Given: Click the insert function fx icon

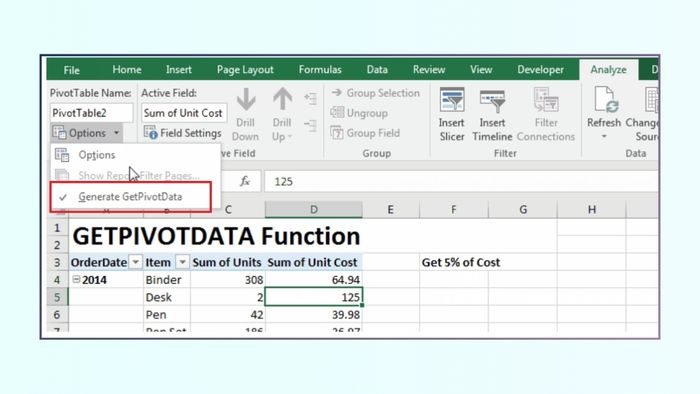Looking at the screenshot, I should coord(245,182).
